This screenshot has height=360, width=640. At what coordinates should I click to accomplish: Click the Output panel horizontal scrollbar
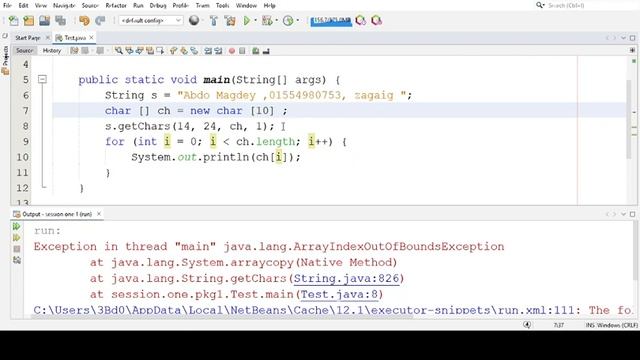pyautogui.click(x=223, y=316)
